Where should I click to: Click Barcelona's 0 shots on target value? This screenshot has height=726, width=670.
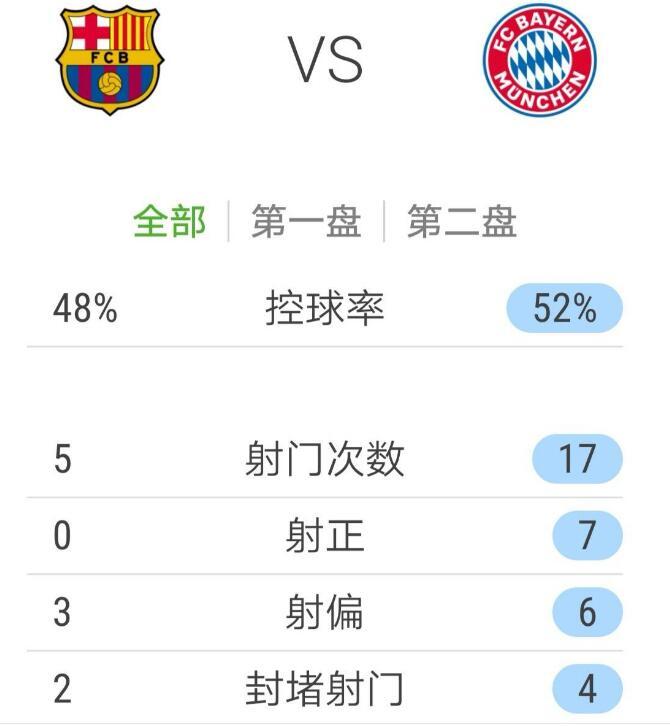tap(62, 536)
